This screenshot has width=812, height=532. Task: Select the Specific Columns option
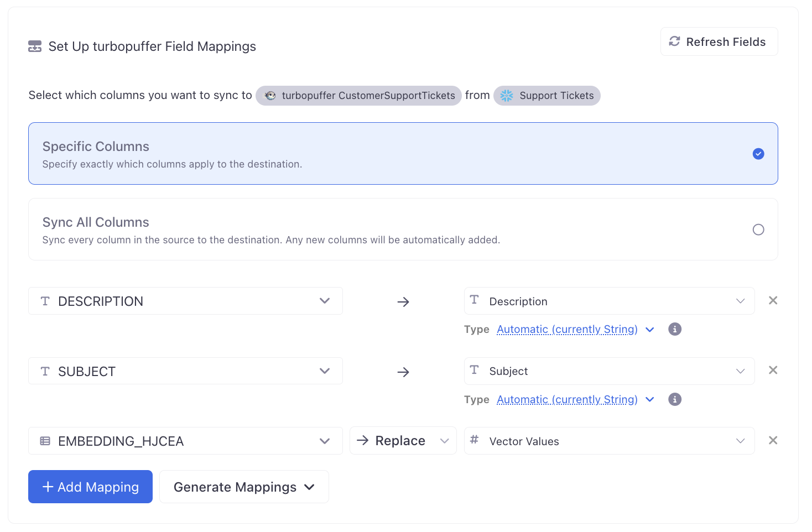pos(403,154)
